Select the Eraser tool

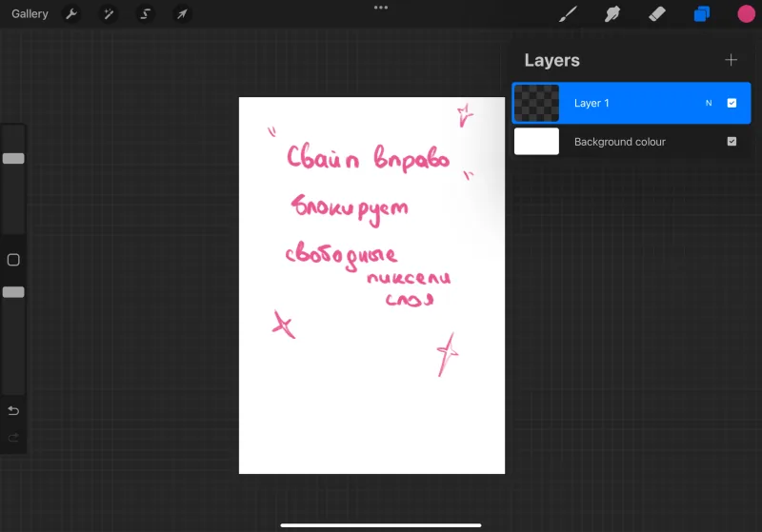[657, 13]
